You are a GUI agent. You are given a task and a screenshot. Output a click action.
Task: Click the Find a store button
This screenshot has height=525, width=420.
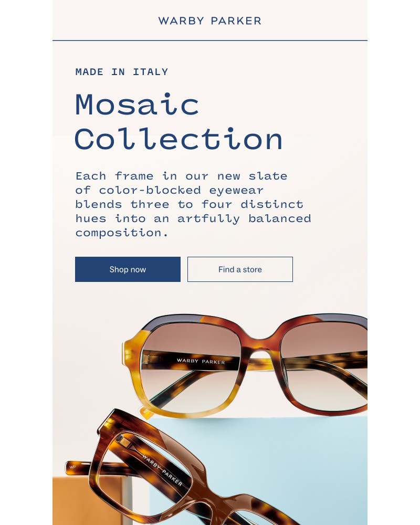(x=240, y=269)
